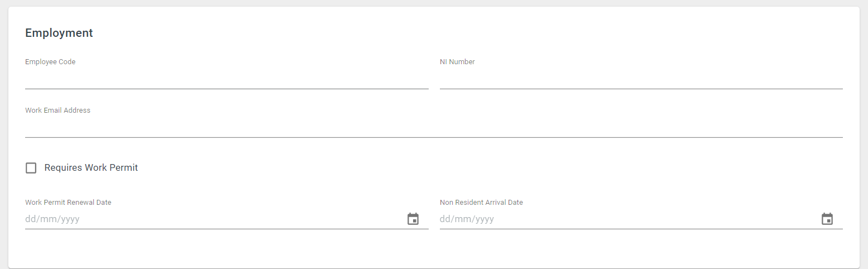
Task: Click the Work Email Address label
Action: 57,111
